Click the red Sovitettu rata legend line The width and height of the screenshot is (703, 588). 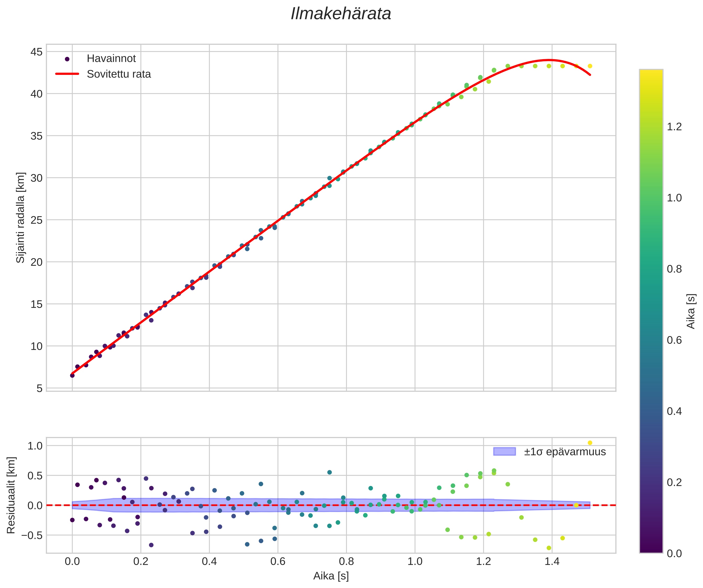[x=67, y=74]
